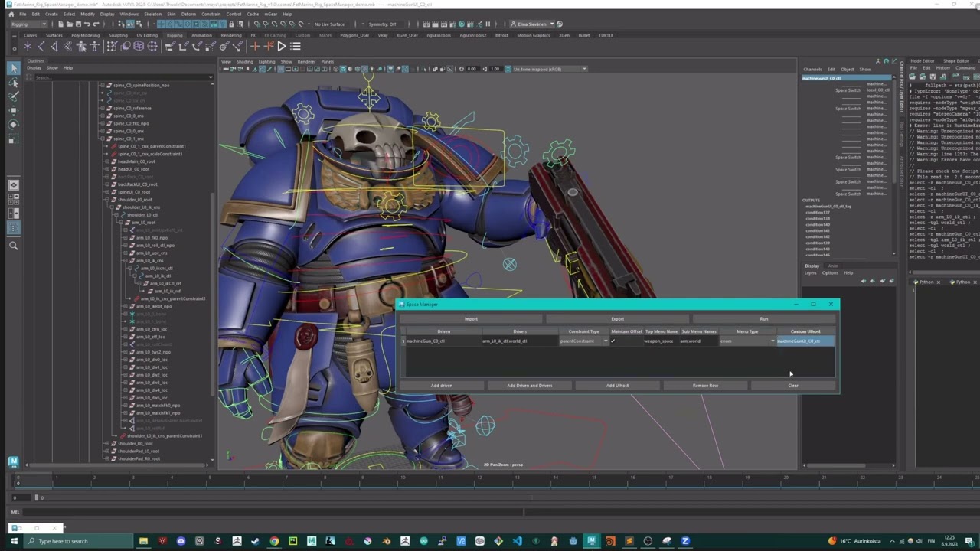Image resolution: width=980 pixels, height=551 pixels.
Task: Click the Add Driven and Drivers button
Action: [x=529, y=386]
